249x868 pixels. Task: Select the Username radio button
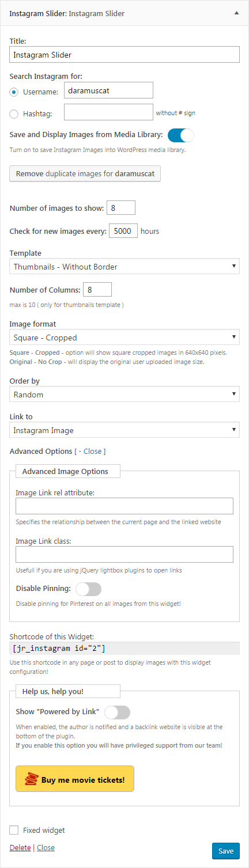[14, 92]
